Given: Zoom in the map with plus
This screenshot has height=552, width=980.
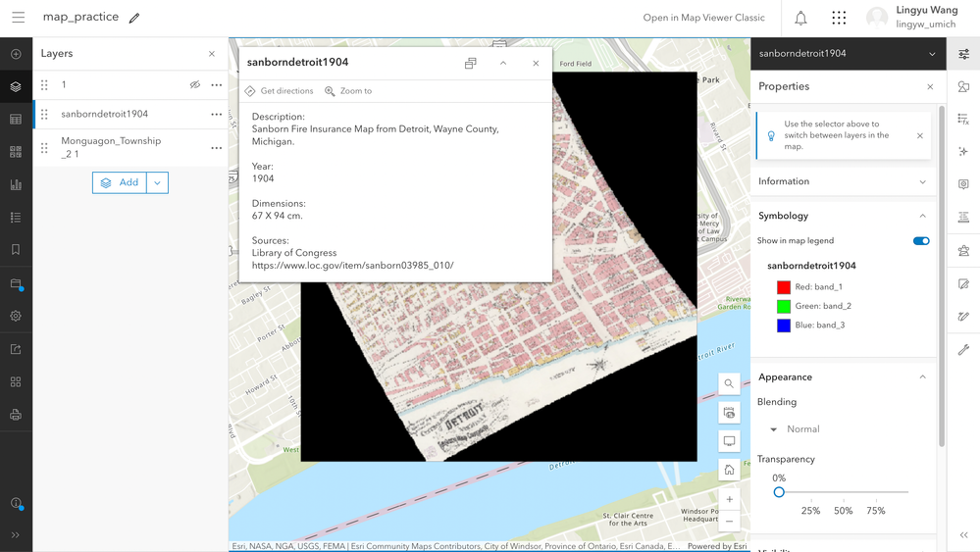Looking at the screenshot, I should [729, 500].
